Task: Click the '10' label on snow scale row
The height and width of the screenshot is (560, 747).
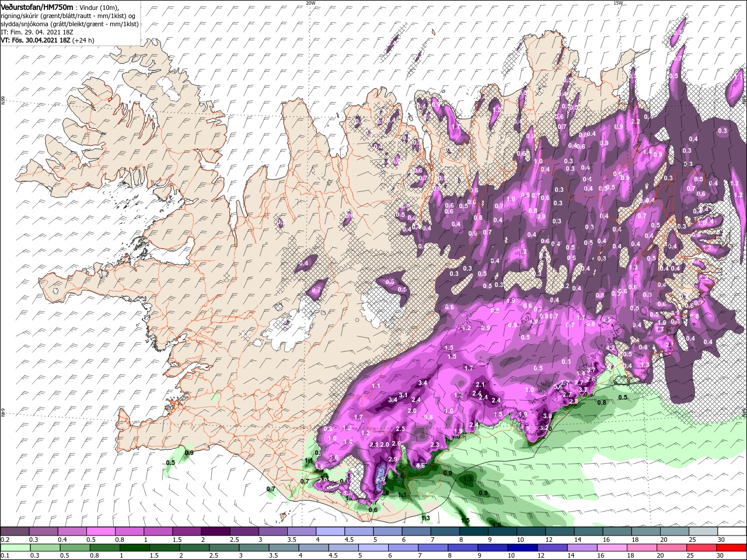Action: tap(520, 540)
